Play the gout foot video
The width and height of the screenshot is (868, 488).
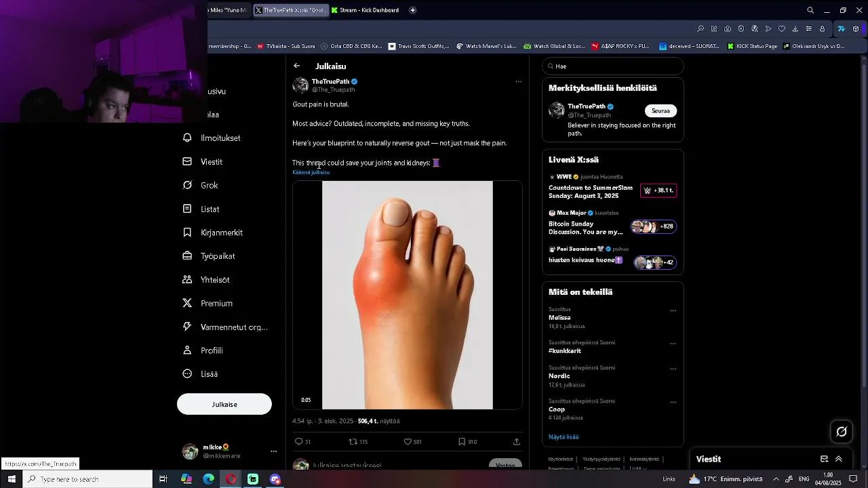coord(407,295)
